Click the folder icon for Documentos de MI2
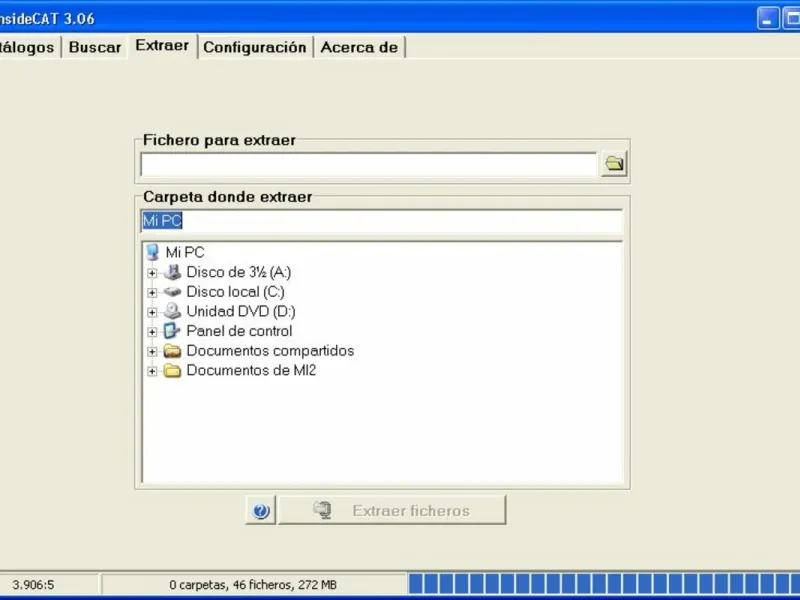This screenshot has height=600, width=800. pyautogui.click(x=172, y=370)
